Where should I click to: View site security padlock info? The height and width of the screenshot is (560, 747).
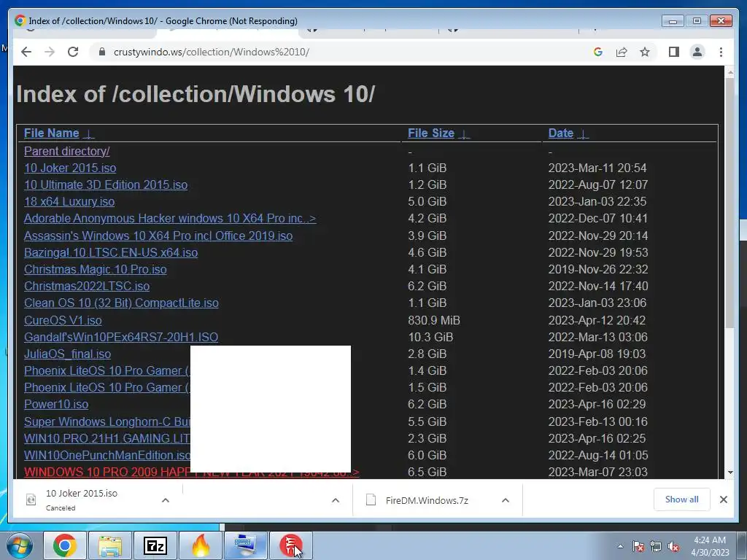click(101, 52)
